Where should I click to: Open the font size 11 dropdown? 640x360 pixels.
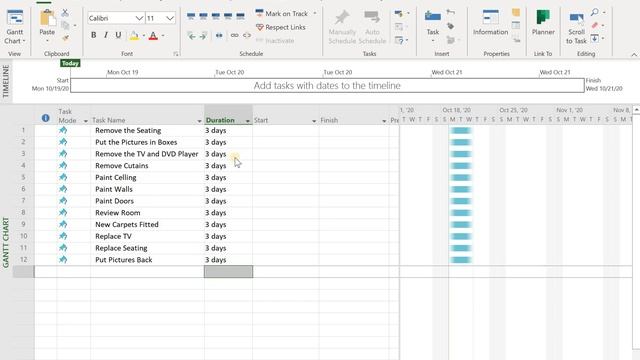[170, 18]
